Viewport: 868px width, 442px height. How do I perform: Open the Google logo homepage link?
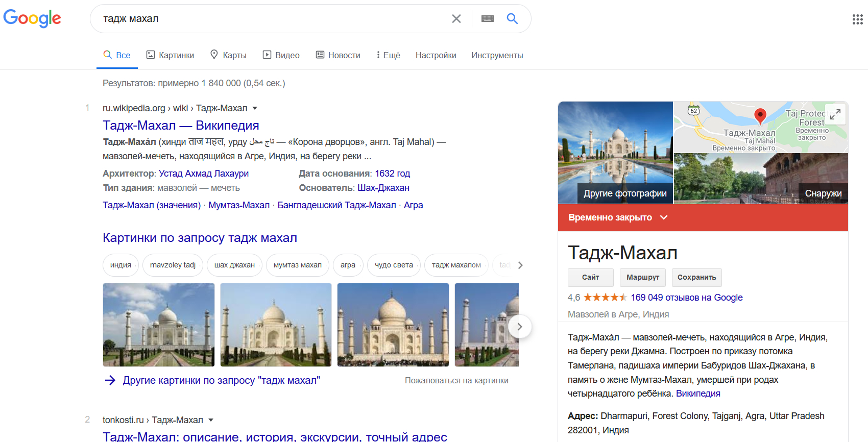(x=32, y=18)
